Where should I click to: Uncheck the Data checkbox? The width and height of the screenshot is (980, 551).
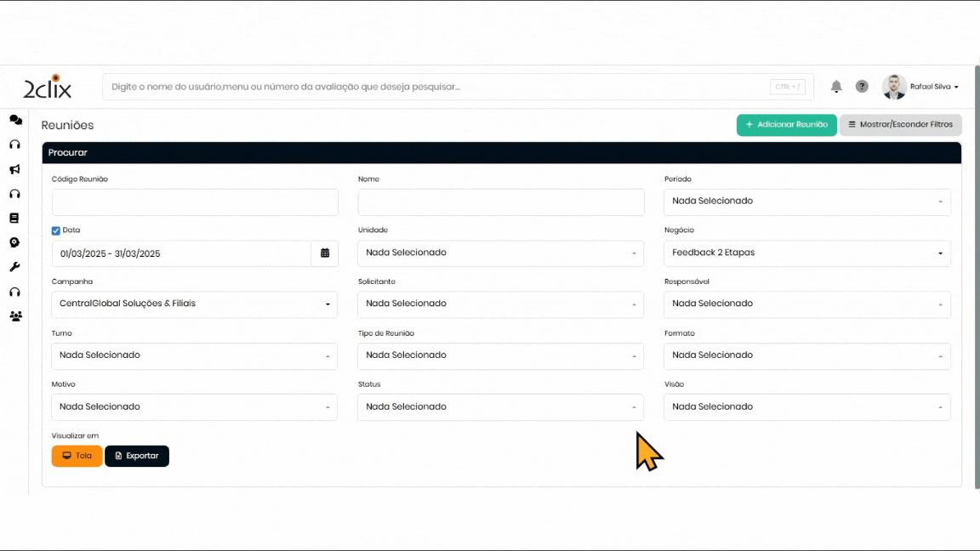coord(56,230)
